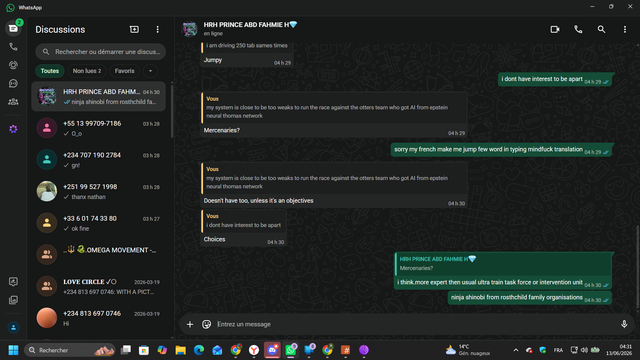Click message 'ninja shinobi from rosthchild family organisations'
Image resolution: width=640 pixels, height=360 pixels.
[x=530, y=298]
